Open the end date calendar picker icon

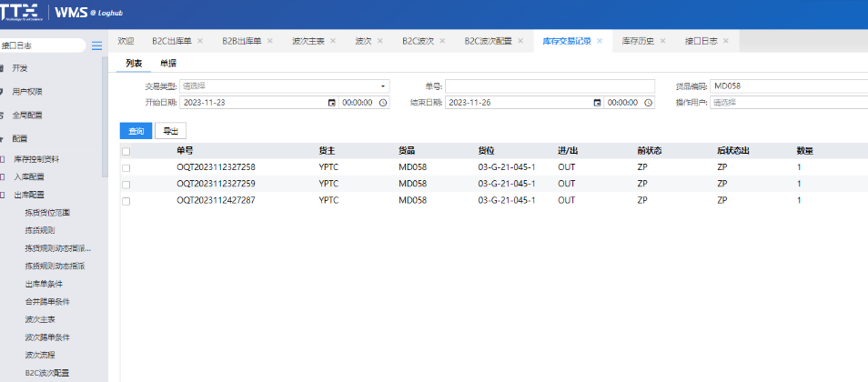tap(597, 103)
